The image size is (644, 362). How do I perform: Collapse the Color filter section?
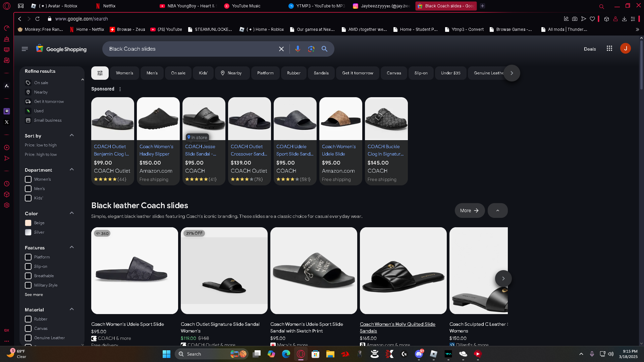[71, 213]
